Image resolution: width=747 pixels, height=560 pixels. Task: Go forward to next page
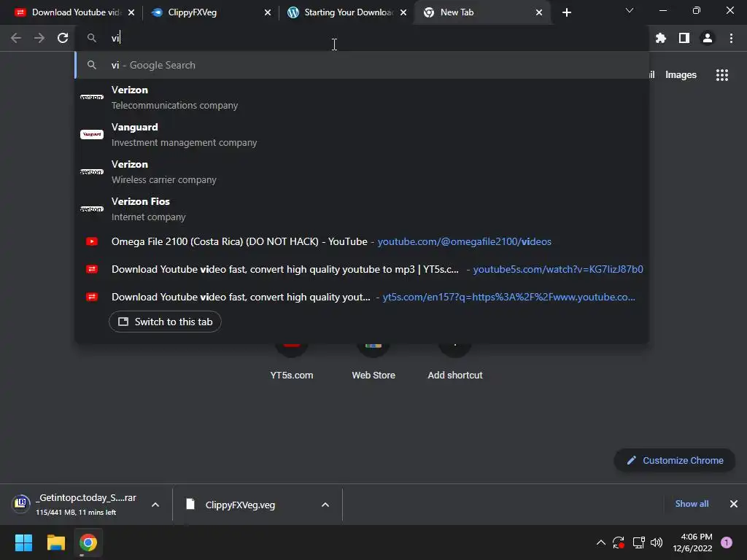pos(39,38)
